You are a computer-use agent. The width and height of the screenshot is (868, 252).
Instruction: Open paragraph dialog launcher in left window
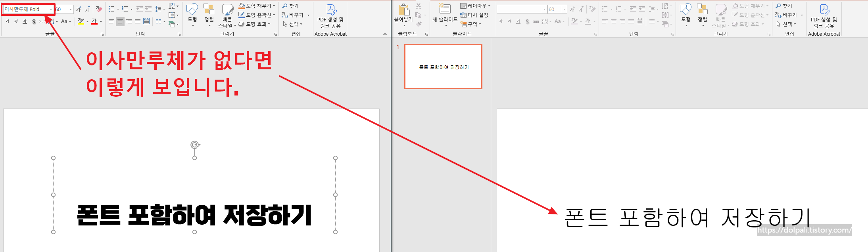179,34
